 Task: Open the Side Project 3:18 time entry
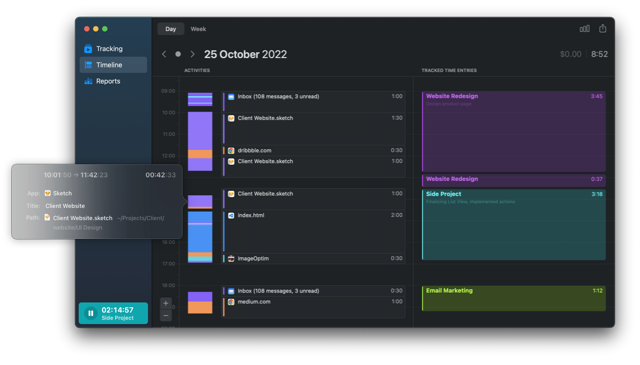point(514,225)
